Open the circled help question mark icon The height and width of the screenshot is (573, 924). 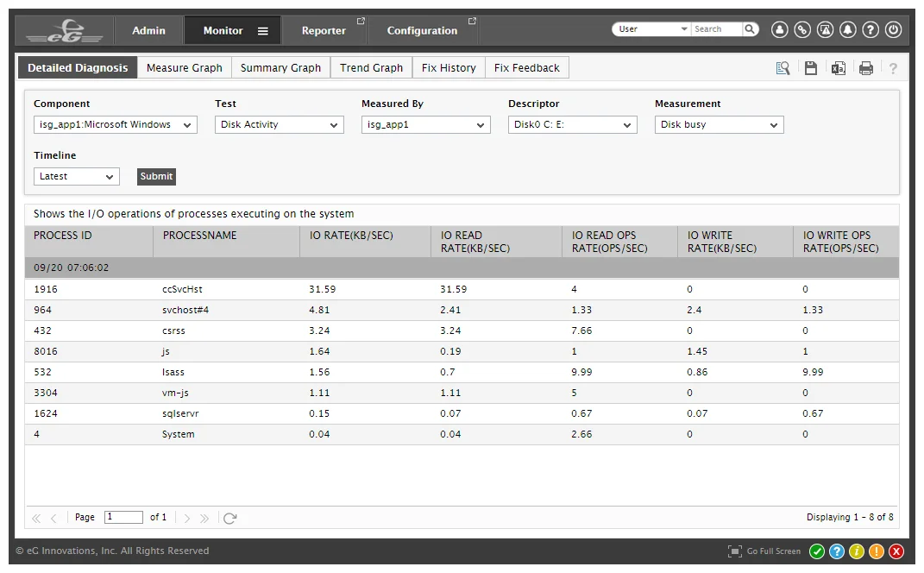pyautogui.click(x=871, y=29)
